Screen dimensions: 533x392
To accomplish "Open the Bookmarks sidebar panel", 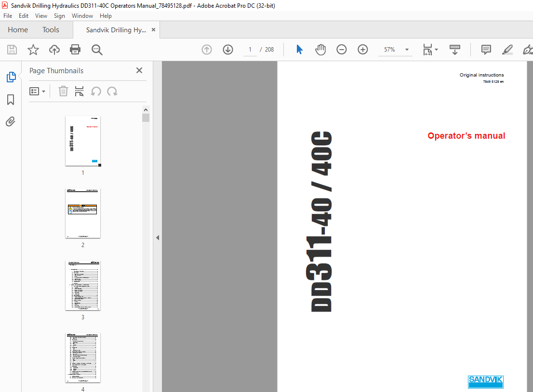I will 11,100.
